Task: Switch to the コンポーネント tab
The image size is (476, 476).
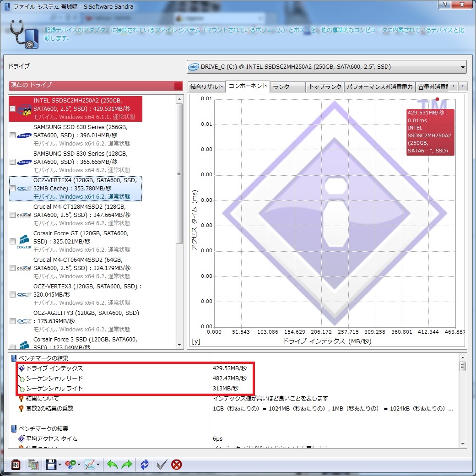Action: [x=248, y=86]
